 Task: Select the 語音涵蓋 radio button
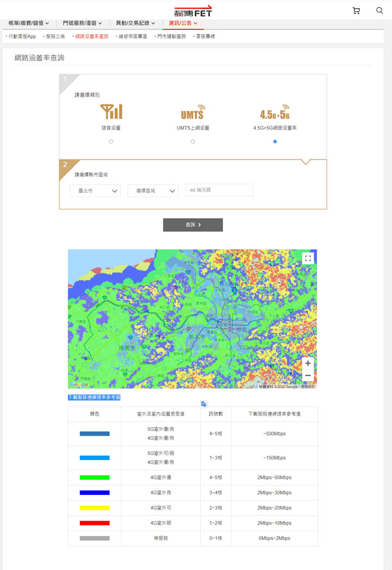tap(111, 142)
